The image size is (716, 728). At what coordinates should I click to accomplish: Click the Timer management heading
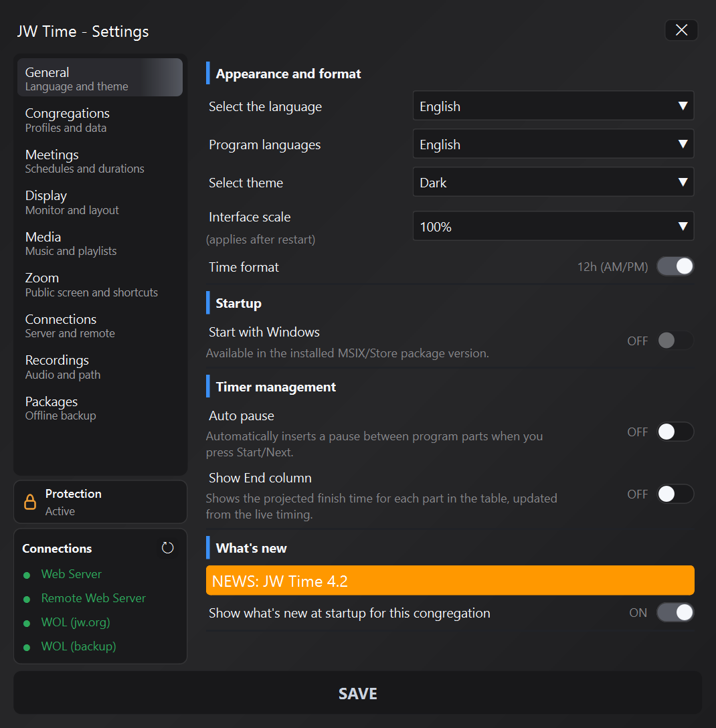coord(276,387)
